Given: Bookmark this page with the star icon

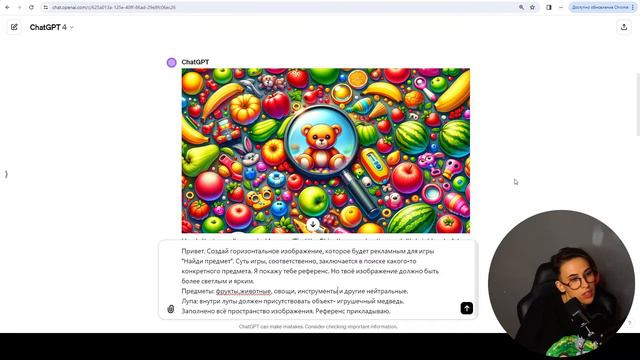Looking at the screenshot, I should click(x=532, y=7).
